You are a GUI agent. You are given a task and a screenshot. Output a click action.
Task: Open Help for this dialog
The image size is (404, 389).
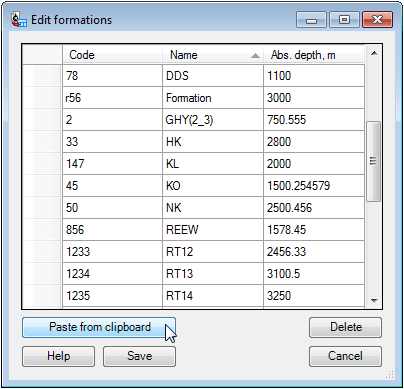(58, 356)
